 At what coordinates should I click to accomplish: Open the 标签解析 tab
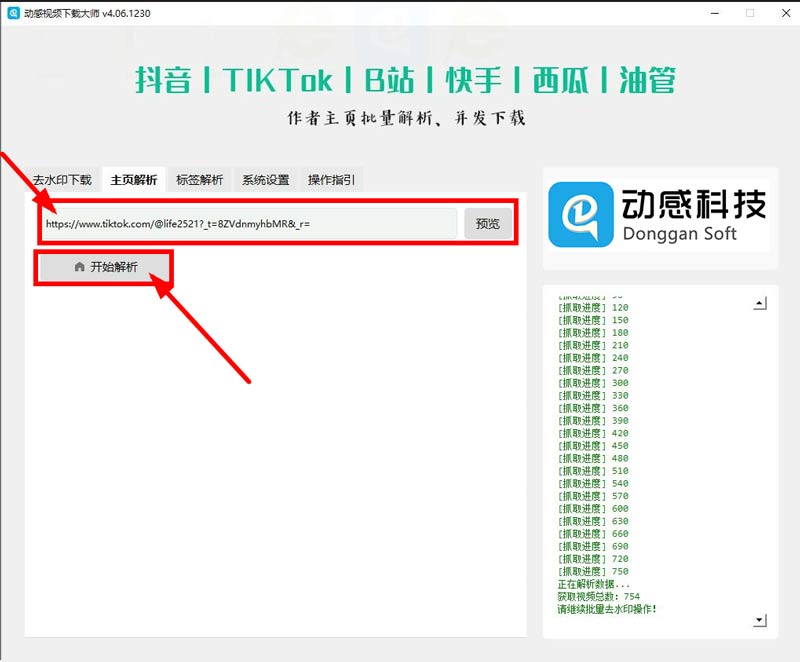tap(199, 180)
